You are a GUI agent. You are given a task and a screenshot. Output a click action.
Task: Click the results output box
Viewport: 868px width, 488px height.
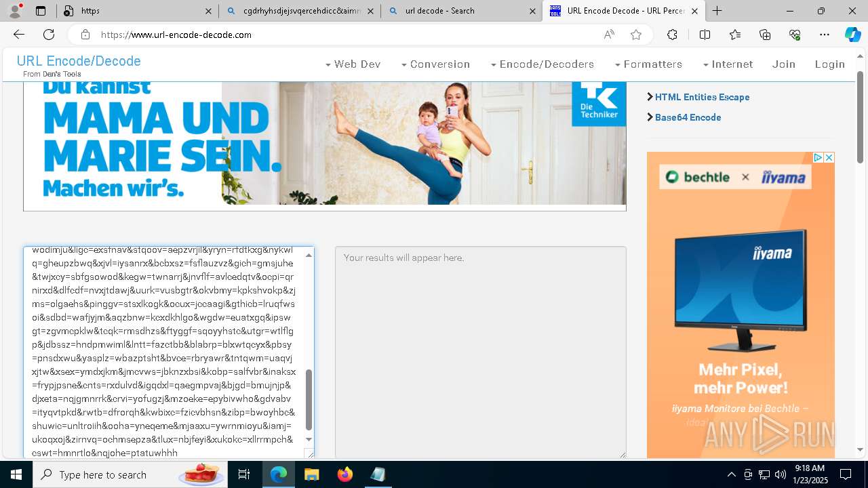point(480,352)
